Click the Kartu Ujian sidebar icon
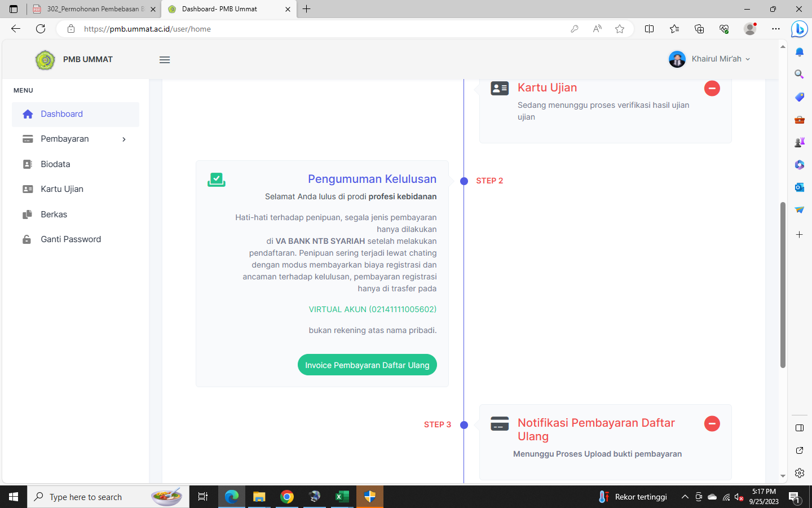The height and width of the screenshot is (508, 812). 28,189
